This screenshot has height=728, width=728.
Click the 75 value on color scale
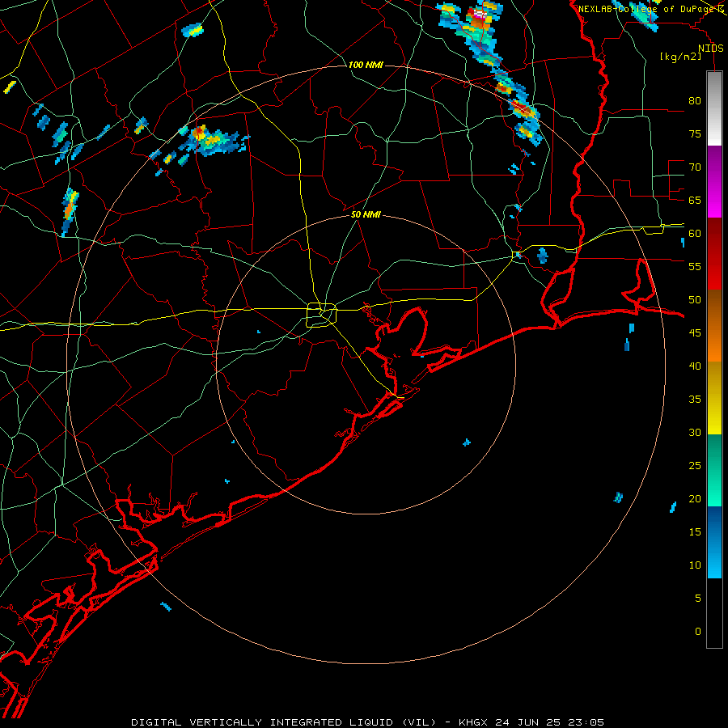695,133
